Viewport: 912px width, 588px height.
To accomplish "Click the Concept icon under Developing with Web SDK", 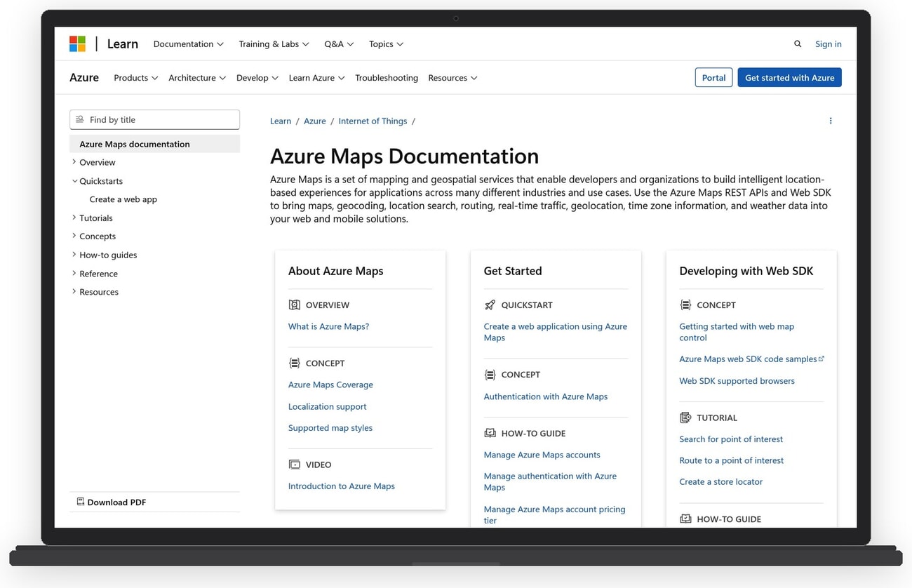I will click(x=685, y=305).
